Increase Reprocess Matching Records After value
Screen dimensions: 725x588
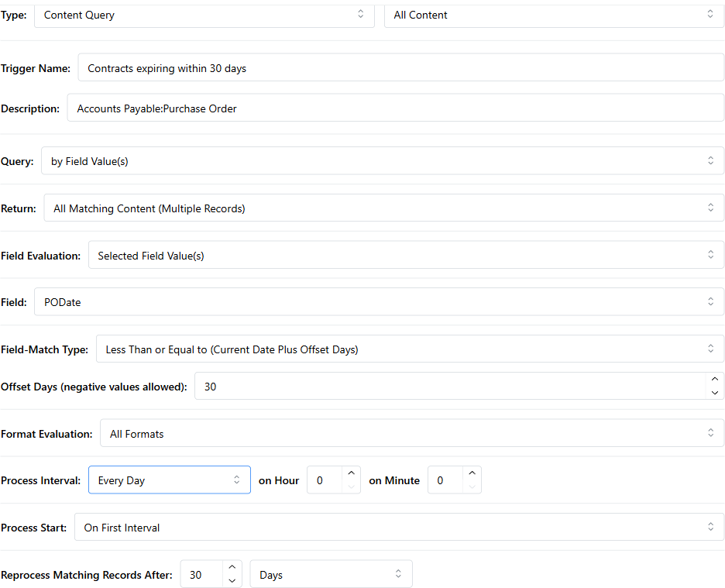(232, 567)
